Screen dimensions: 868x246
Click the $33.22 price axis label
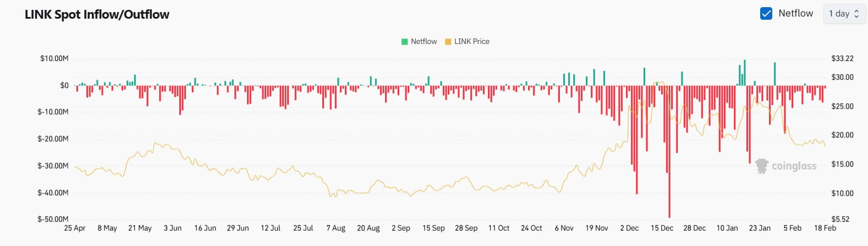pos(842,58)
